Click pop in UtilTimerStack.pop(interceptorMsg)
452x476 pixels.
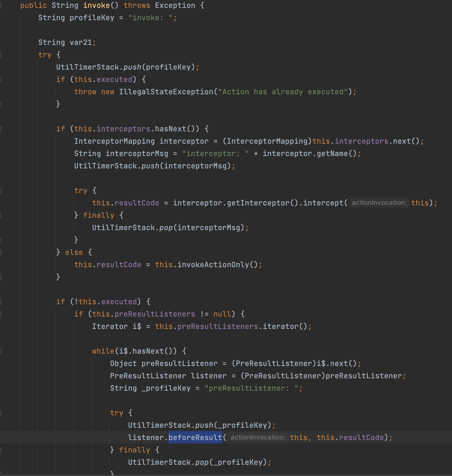coord(166,228)
